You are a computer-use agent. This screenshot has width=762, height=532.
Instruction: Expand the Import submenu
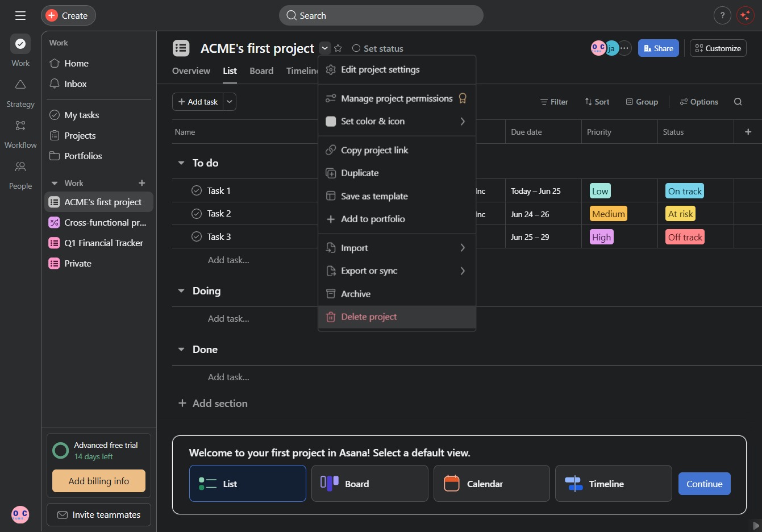point(463,248)
